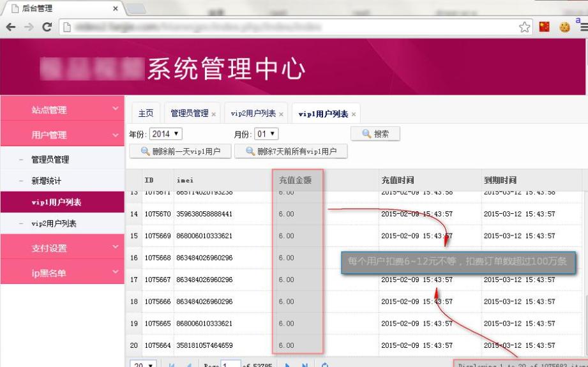Expand the 站点管理 chevron

116,109
